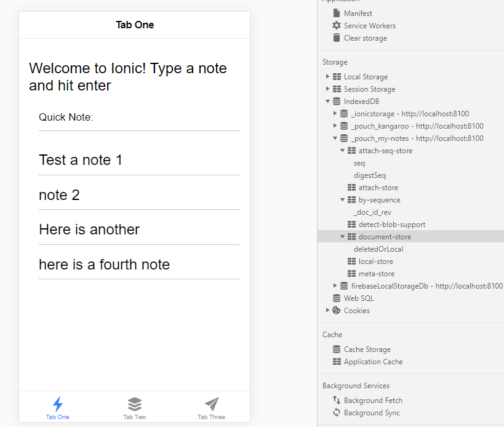Click the Local Storage grid icon

pyautogui.click(x=337, y=77)
